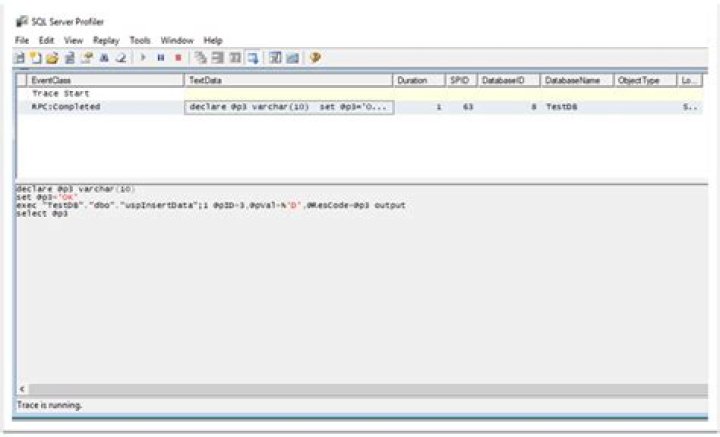Click the Start Selected Trace play icon

pos(143,58)
